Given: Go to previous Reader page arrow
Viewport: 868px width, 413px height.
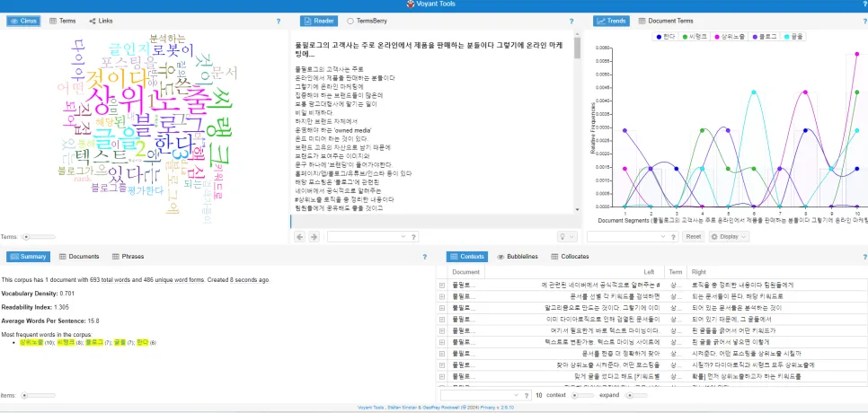Looking at the screenshot, I should point(299,237).
